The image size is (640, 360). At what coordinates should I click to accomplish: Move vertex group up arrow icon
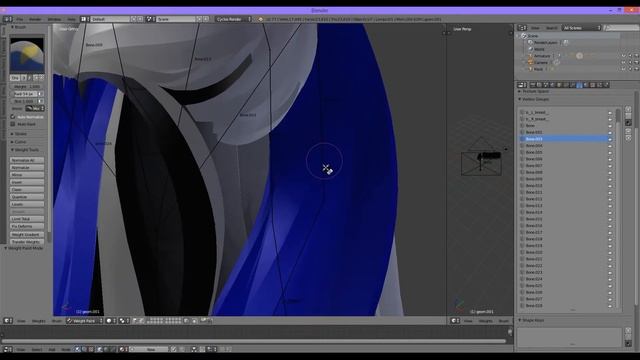tap(628, 131)
